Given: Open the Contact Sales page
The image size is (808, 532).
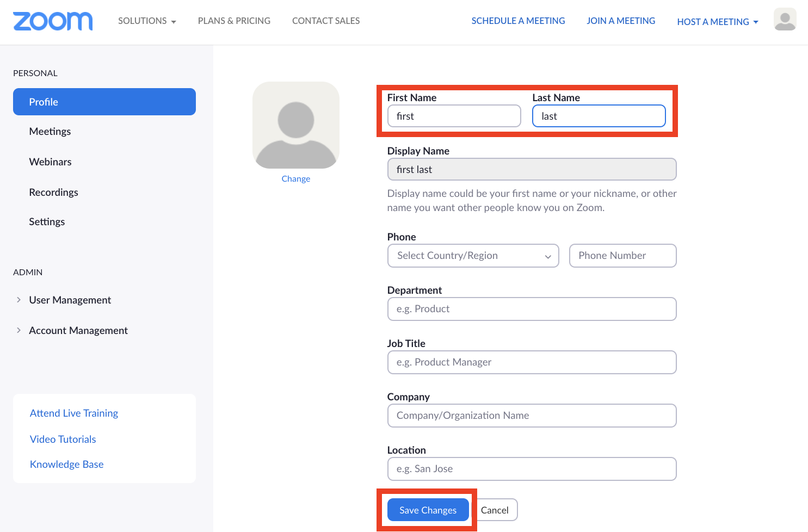Looking at the screenshot, I should click(x=326, y=21).
